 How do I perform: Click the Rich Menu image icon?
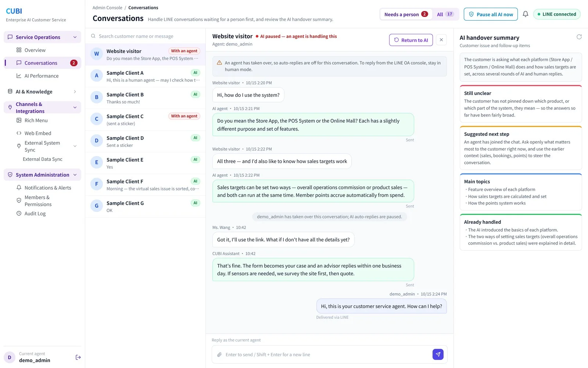[x=19, y=120]
